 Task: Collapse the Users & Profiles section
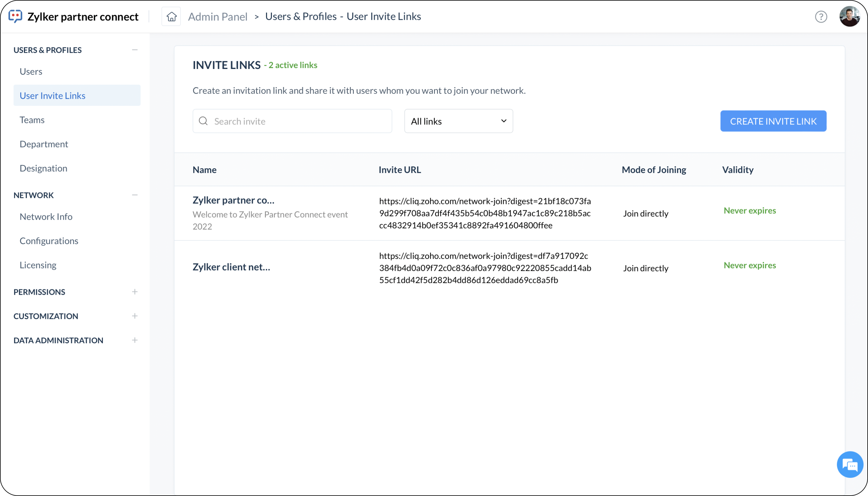135,50
